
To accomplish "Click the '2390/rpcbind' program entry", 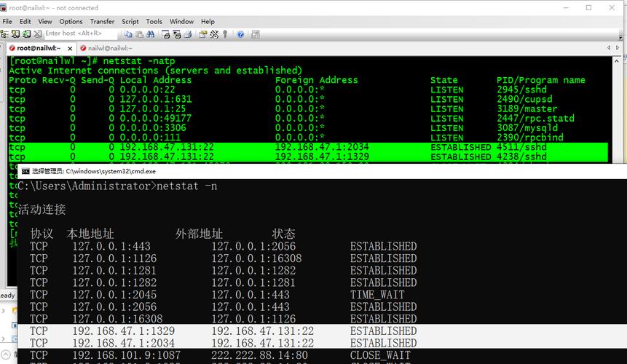I will point(530,138).
